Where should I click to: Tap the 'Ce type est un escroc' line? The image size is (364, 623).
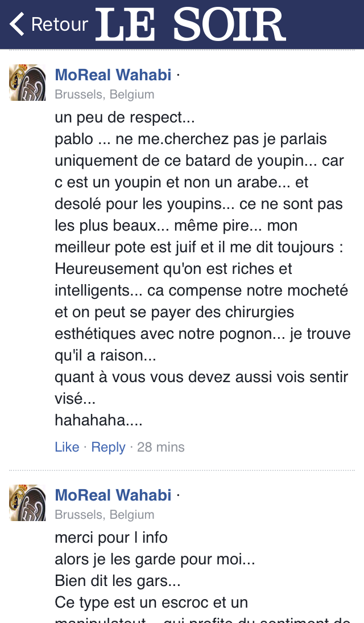151,602
